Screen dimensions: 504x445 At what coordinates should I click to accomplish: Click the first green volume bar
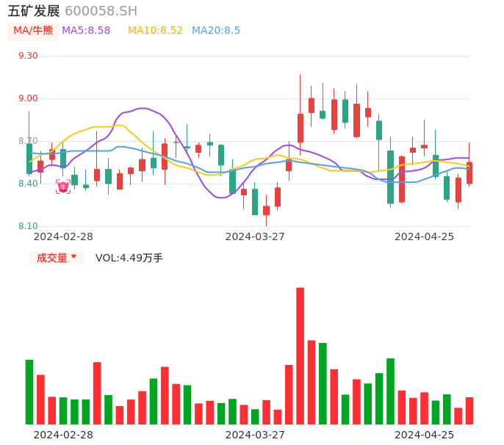coord(29,391)
